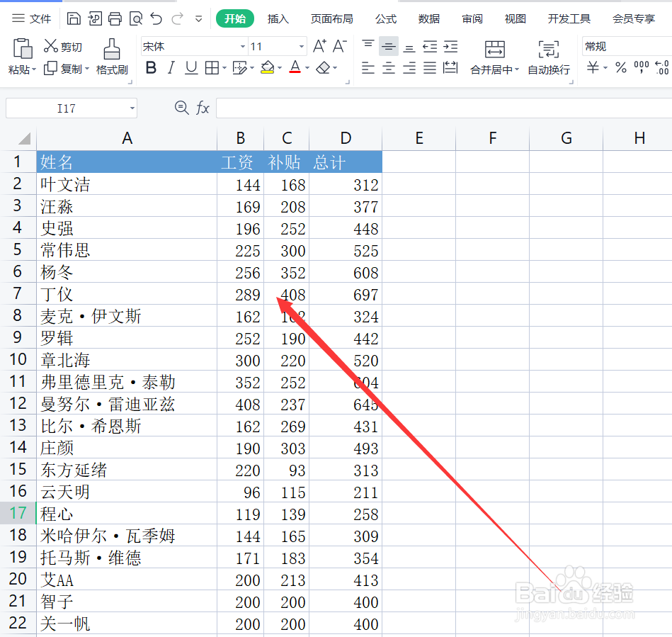Screen dimensions: 672x637
Task: Expand the Name Box dropdown arrow
Action: (132, 108)
